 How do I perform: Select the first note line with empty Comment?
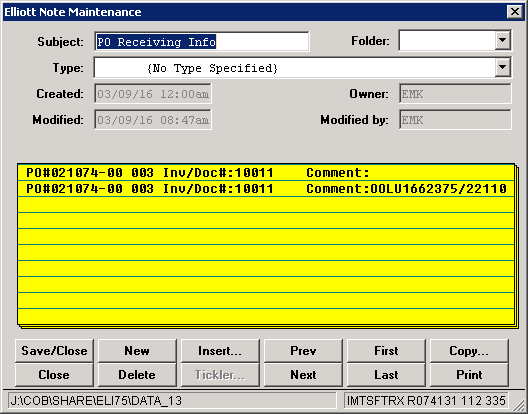pos(266,173)
